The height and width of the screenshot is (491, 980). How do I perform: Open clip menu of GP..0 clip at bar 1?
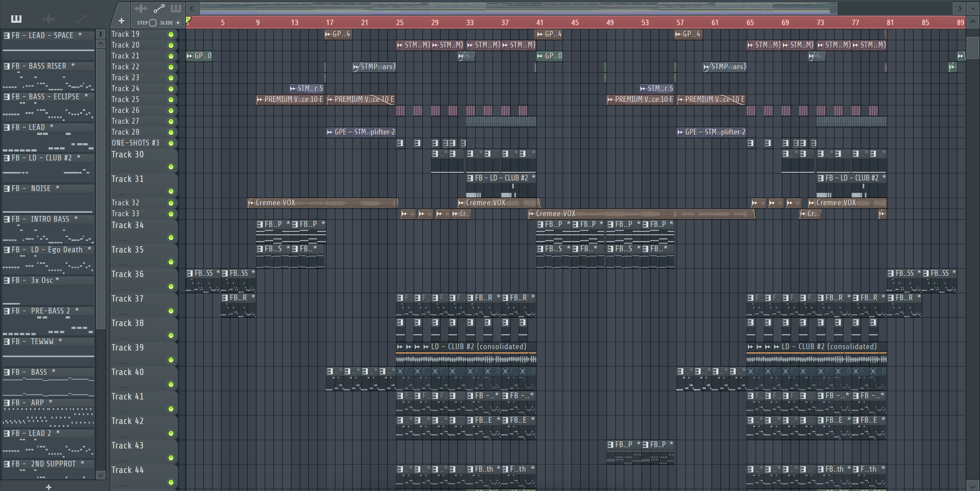(x=190, y=56)
